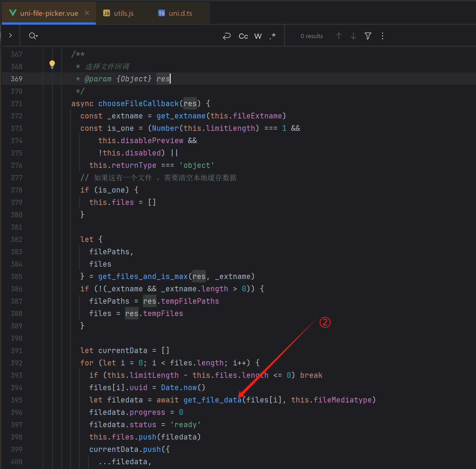Click the 'ready' string literal
Viewport: 476px width, 469px height.
185,425
